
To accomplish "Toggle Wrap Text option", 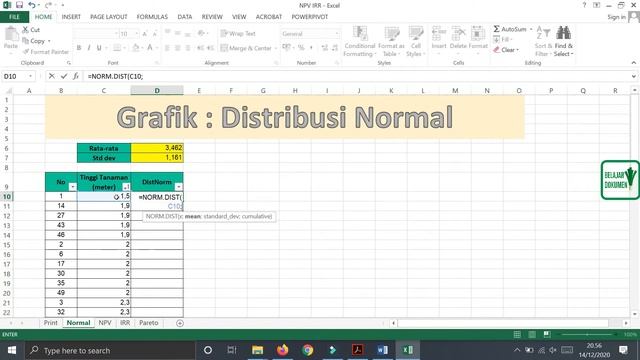I will click(238, 33).
